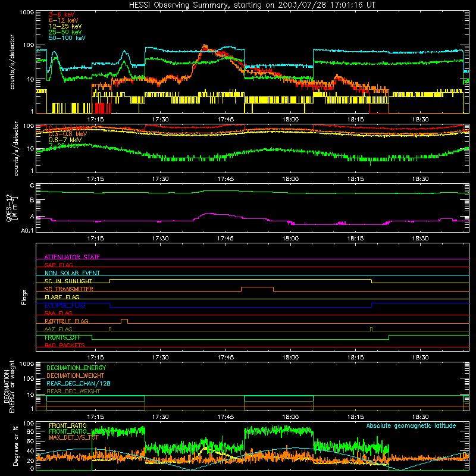Click 18:30 tick under the Flags plot
The width and height of the screenshot is (476, 476).
[x=421, y=358]
